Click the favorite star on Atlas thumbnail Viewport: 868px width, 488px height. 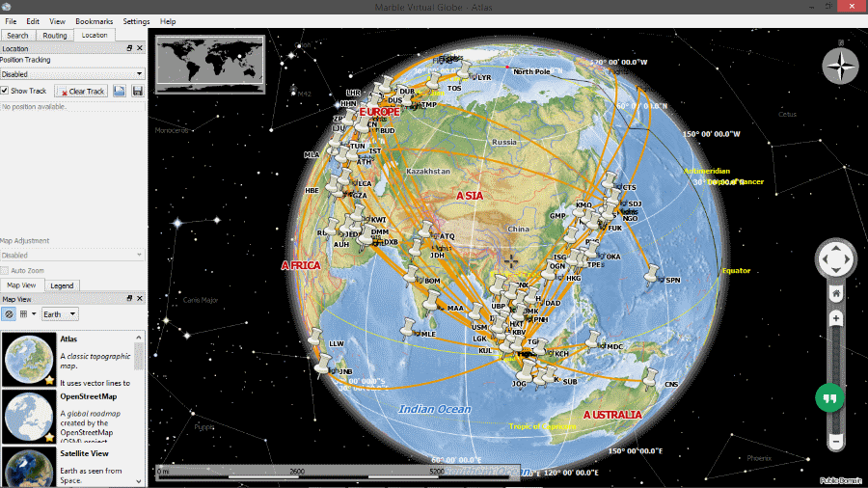(x=49, y=380)
